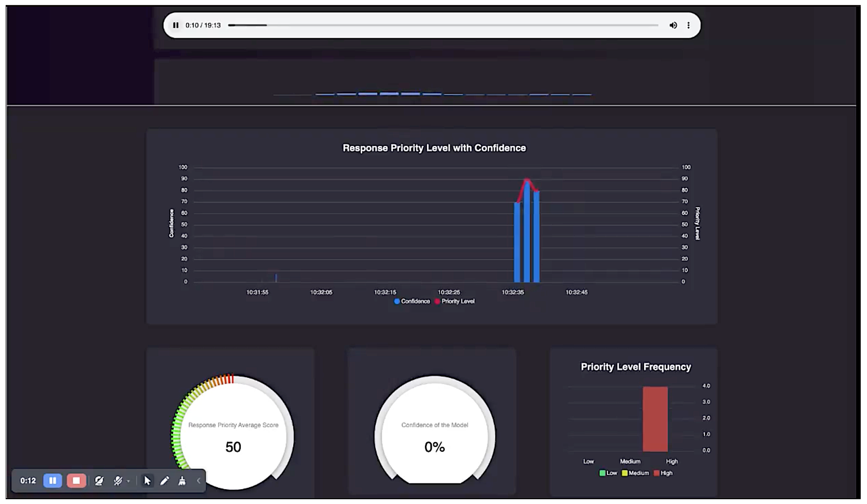The width and height of the screenshot is (867, 504).
Task: Select the pencil drawing tool
Action: (x=164, y=480)
